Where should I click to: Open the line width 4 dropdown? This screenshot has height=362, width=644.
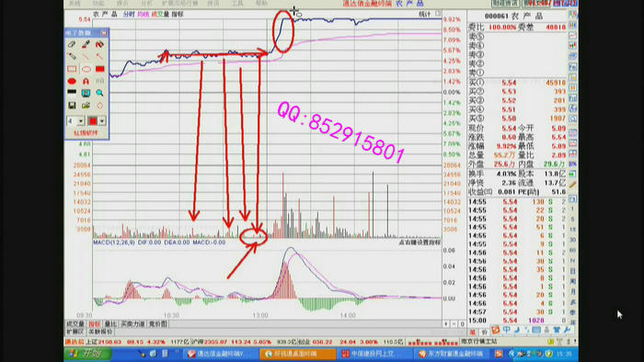pyautogui.click(x=75, y=121)
